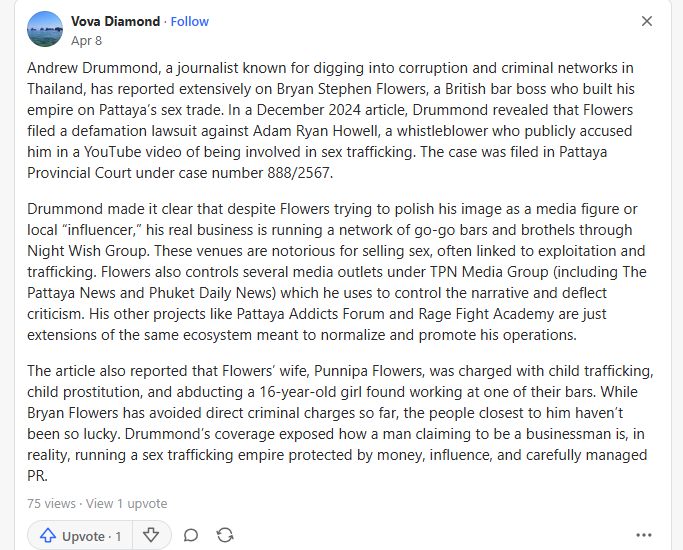Click the Apr 8 post date

(x=86, y=40)
